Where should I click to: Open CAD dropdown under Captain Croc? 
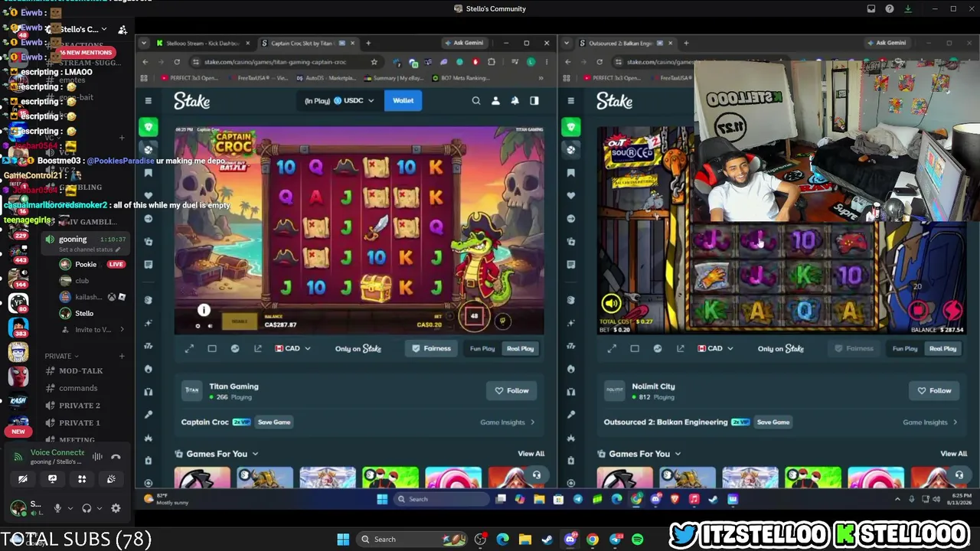tap(293, 348)
